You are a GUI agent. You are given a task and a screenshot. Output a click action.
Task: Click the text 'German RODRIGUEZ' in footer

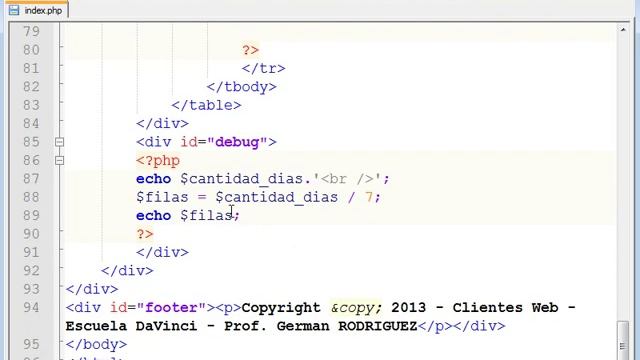pos(347,326)
